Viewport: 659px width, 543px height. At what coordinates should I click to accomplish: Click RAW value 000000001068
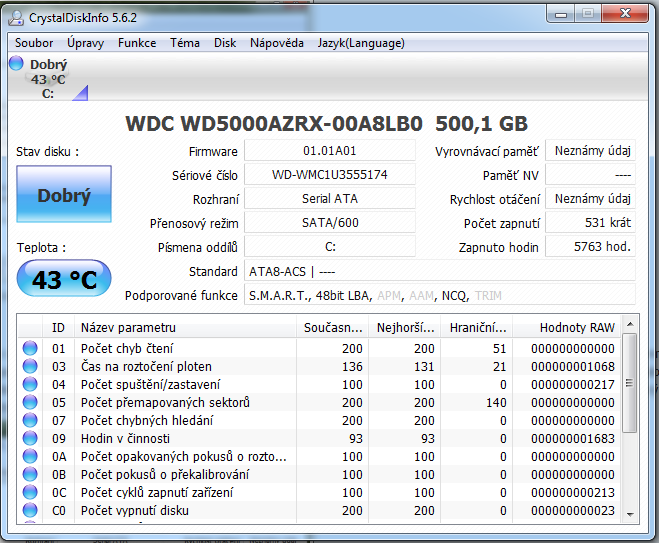tap(572, 366)
